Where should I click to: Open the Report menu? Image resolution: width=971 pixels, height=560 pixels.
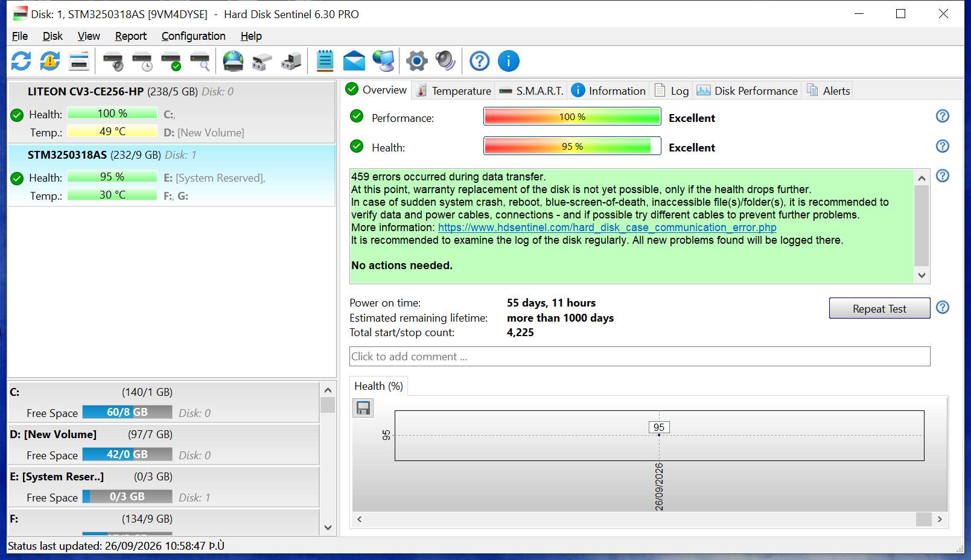click(131, 36)
